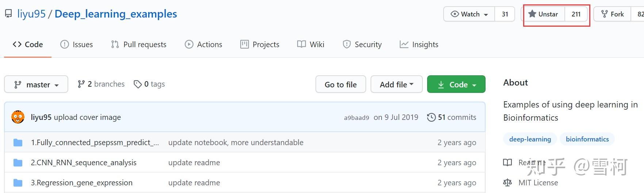Open the Insights tab
The width and height of the screenshot is (644, 193).
click(x=419, y=45)
